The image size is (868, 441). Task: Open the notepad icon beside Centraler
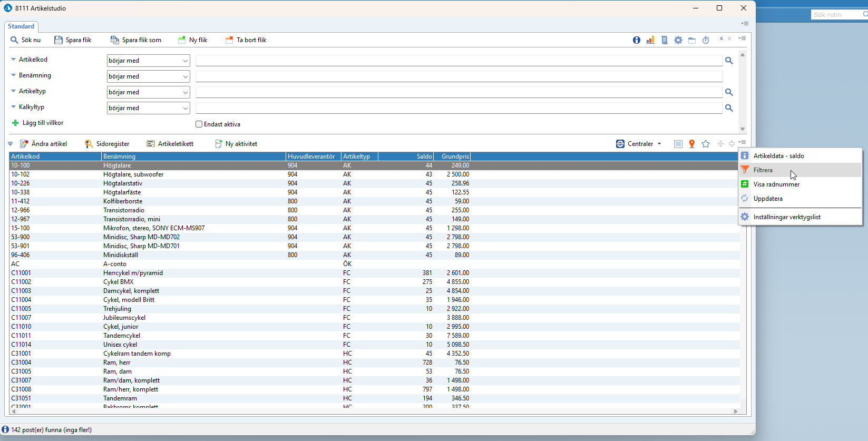678,144
